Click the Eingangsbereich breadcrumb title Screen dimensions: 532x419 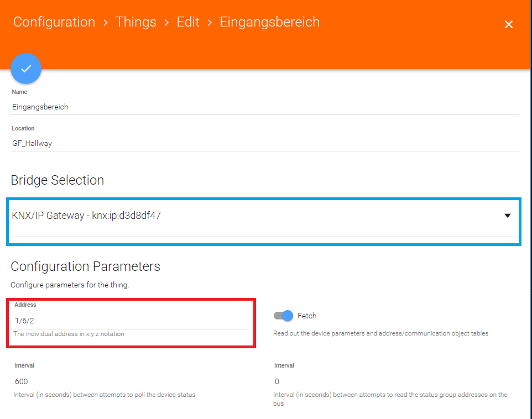pyautogui.click(x=270, y=22)
